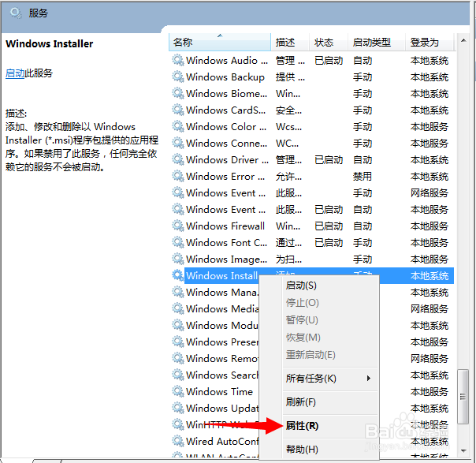Select 暂停(U) context menu entry
476x463 pixels.
[330, 320]
